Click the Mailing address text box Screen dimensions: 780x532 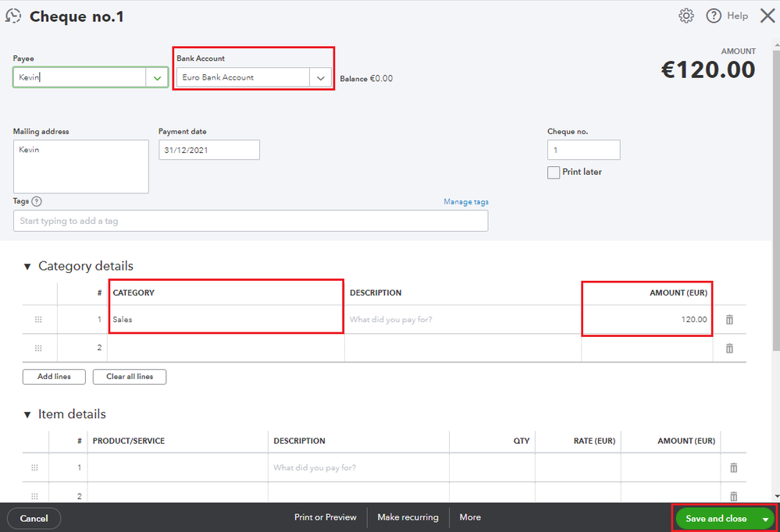[x=81, y=167]
